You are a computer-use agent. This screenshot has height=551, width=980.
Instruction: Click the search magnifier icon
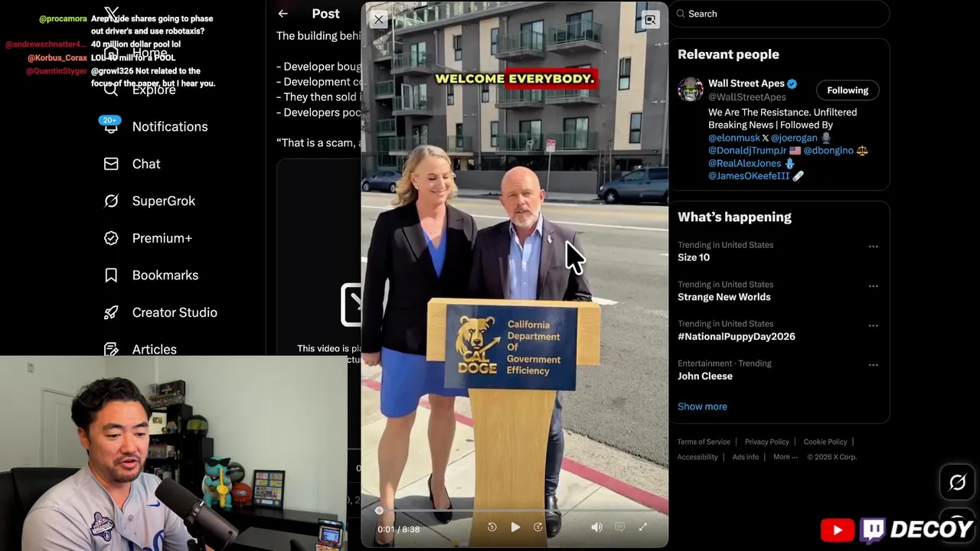tap(680, 14)
